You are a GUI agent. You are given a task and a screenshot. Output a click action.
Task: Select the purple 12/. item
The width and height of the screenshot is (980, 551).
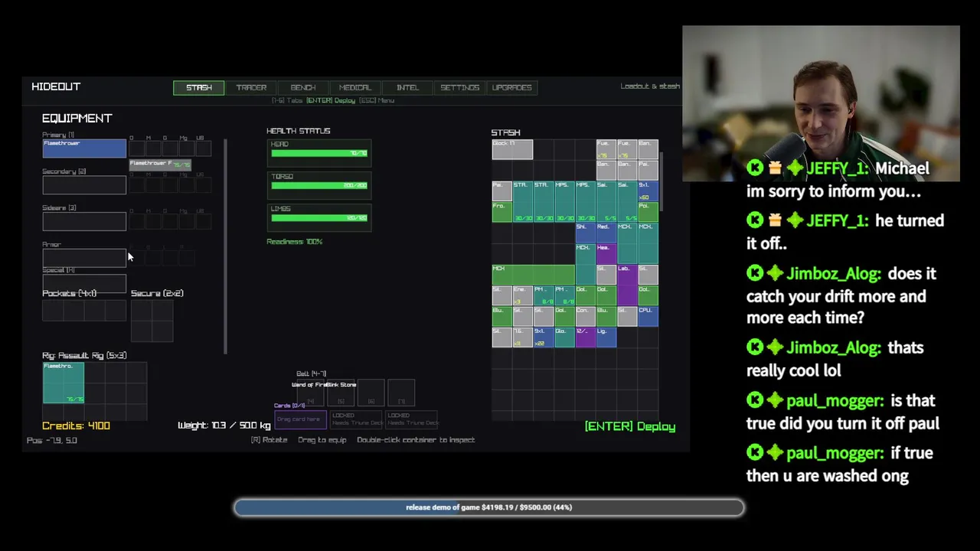click(586, 337)
